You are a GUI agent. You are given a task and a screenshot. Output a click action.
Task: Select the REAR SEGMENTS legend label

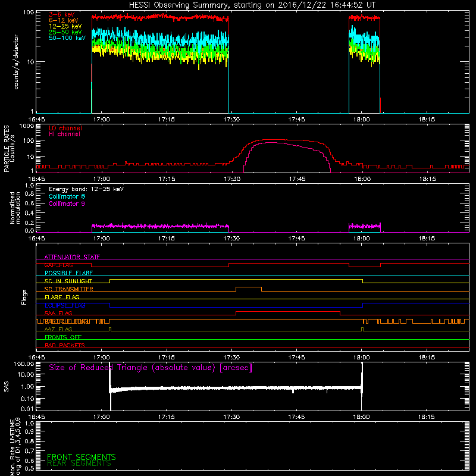point(79,464)
